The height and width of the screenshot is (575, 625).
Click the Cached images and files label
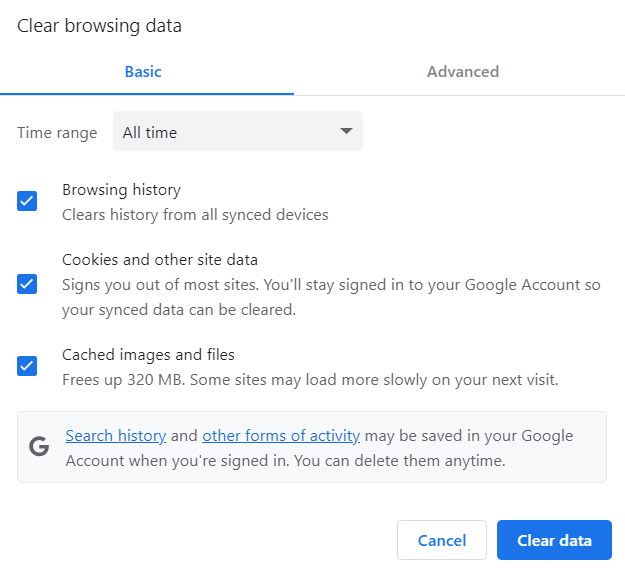[148, 355]
